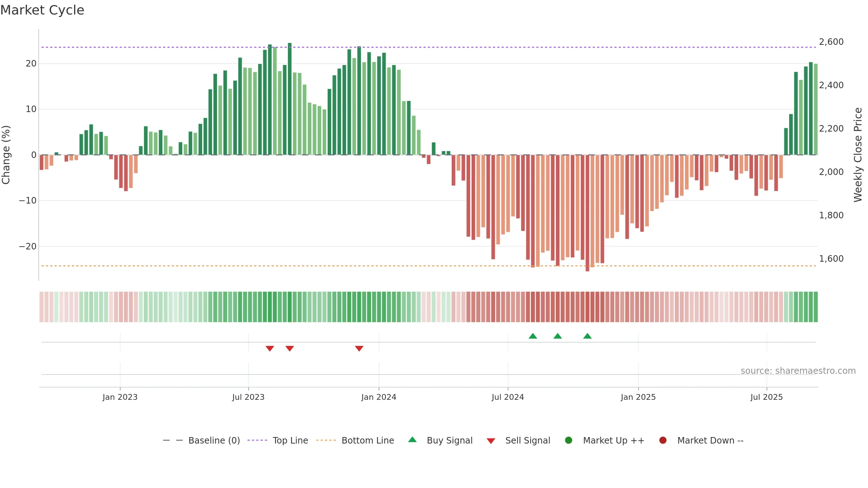Click the −20 percent axis label

[x=28, y=247]
